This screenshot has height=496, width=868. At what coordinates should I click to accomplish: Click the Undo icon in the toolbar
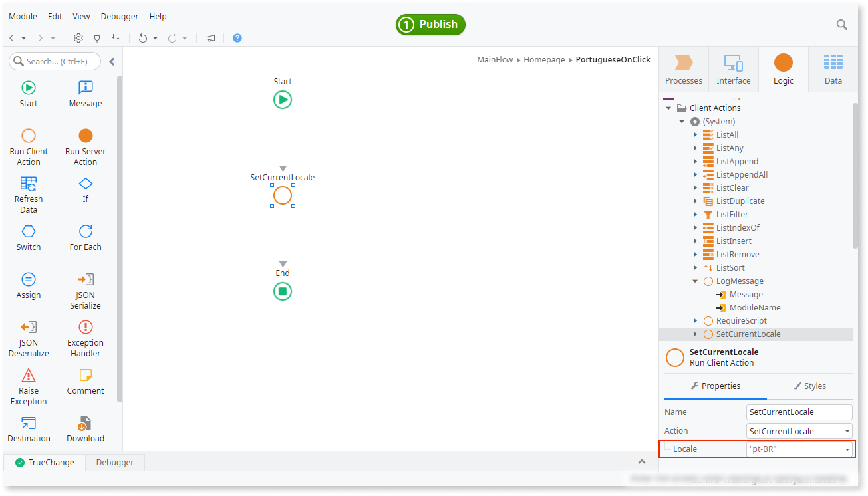[x=144, y=38]
